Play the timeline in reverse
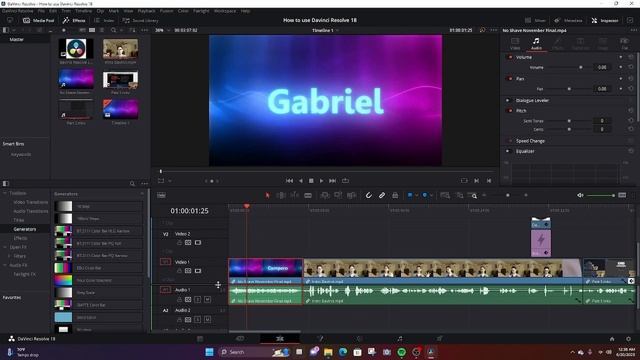Image resolution: width=640 pixels, height=360 pixels. pyautogui.click(x=301, y=180)
